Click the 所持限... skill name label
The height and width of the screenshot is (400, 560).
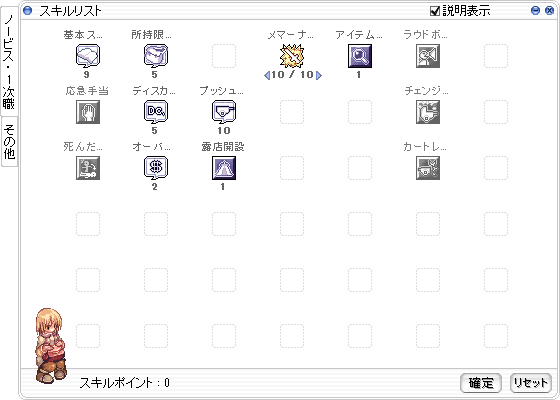coord(151,35)
